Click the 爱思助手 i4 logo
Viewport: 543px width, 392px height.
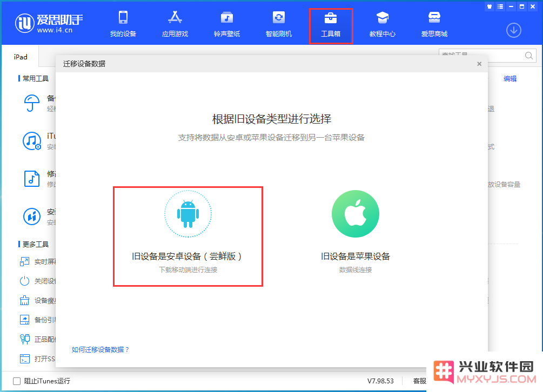click(49, 23)
